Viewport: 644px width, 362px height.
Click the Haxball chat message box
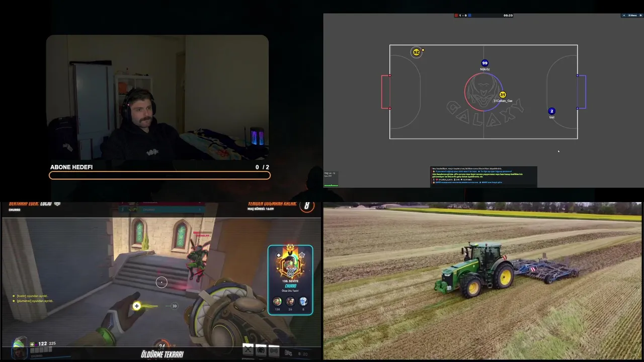(x=484, y=176)
